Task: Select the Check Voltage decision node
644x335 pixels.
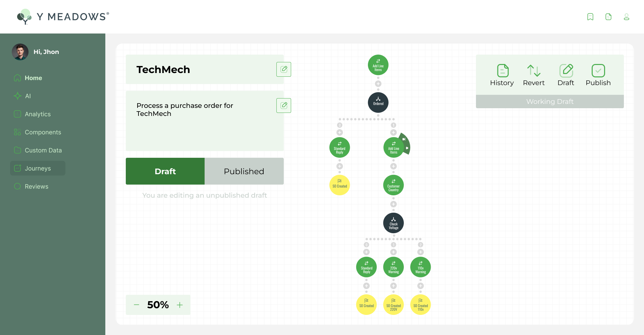Action: click(x=393, y=223)
